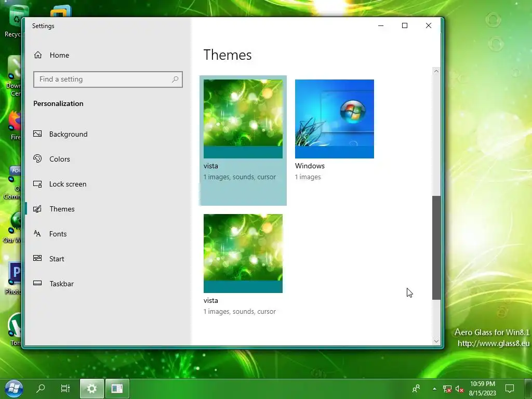Screen dimensions: 532x399
Task: Click the Themes brush icon in sidebar
Action: pos(37,209)
